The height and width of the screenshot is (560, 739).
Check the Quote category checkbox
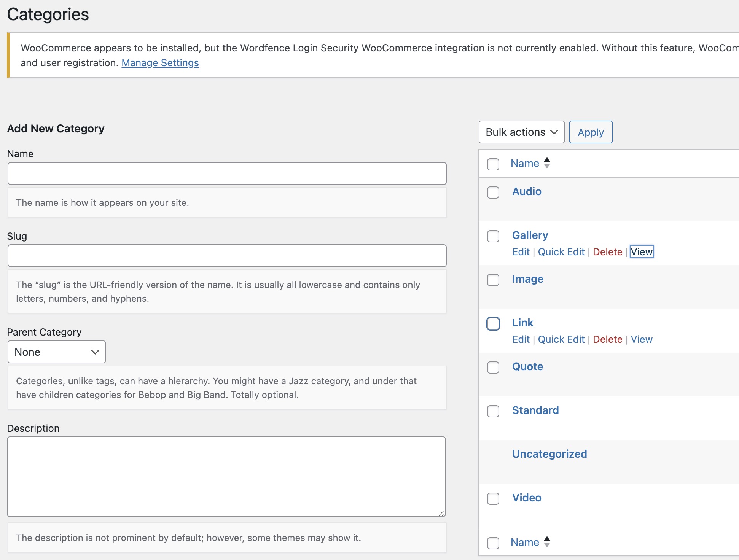(493, 367)
